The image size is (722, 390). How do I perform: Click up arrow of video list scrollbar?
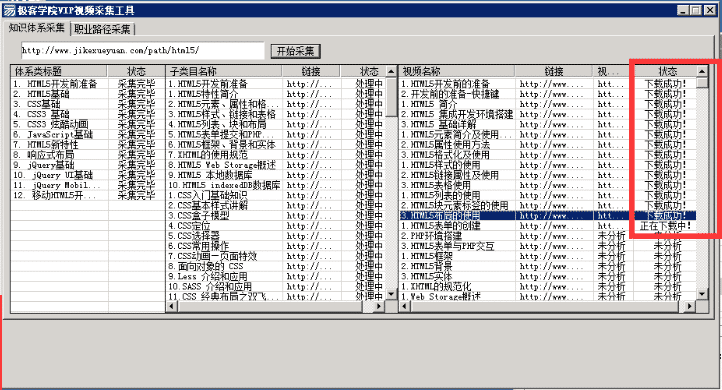(702, 71)
